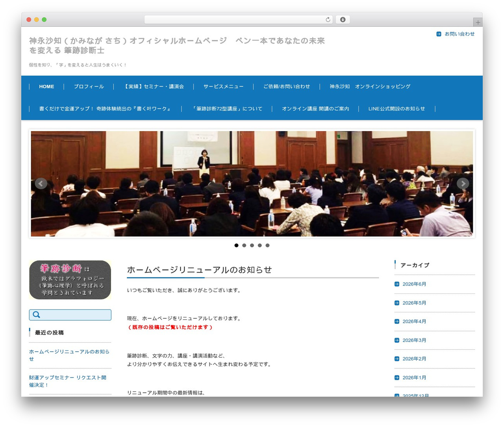Image resolution: width=504 pixels, height=427 pixels.
Task: Open オンライン講座 開講のご案内 menu item
Action: (315, 109)
